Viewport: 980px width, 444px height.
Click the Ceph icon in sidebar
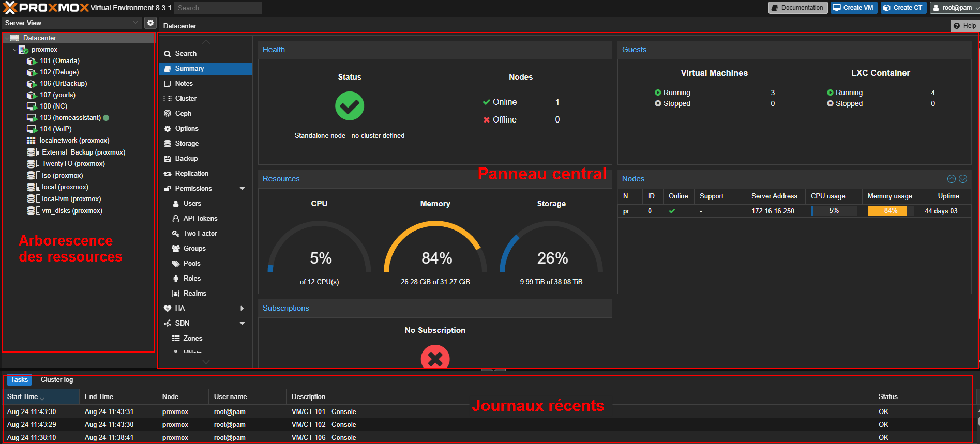(168, 114)
